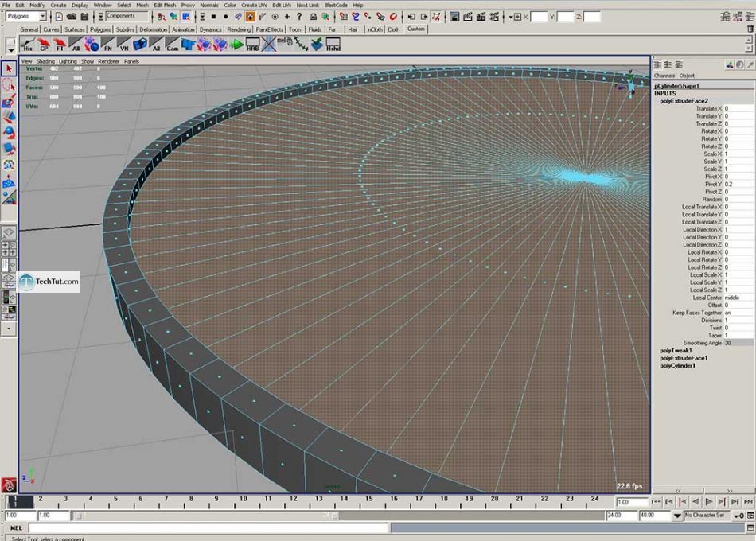Select the Soft Modification tool
Image resolution: width=756 pixels, height=541 pixels.
pos(9,181)
